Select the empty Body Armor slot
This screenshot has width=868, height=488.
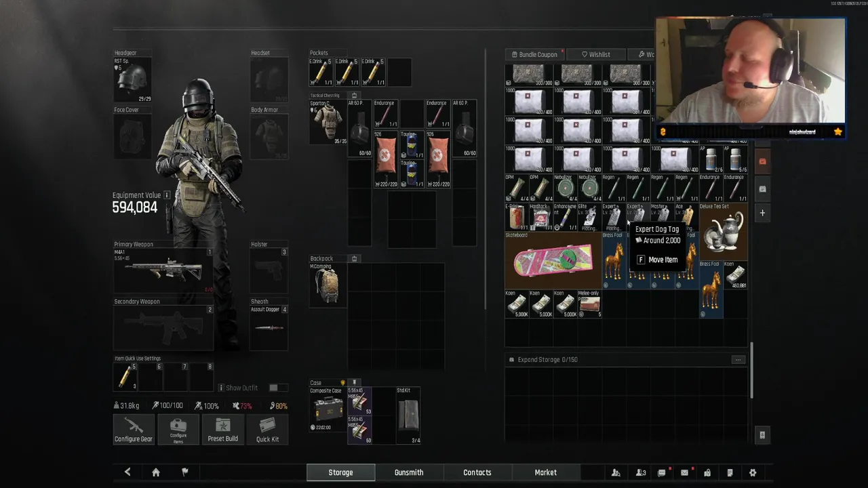click(x=269, y=137)
